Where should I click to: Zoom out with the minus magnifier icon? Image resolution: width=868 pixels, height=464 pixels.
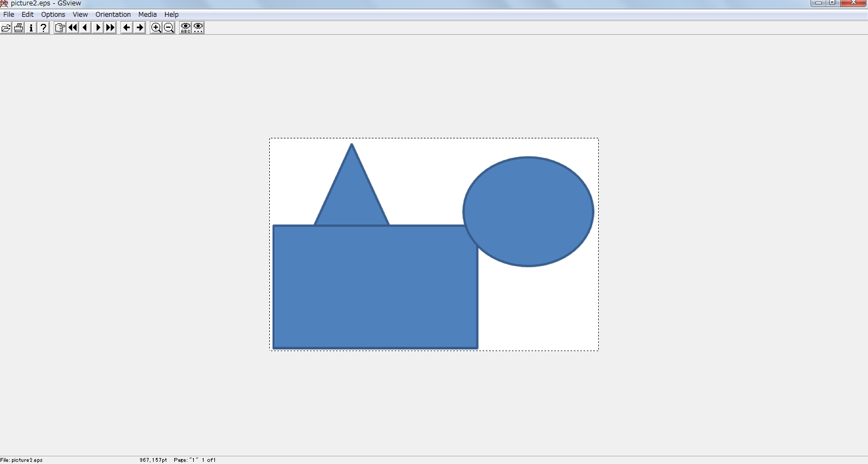[169, 28]
